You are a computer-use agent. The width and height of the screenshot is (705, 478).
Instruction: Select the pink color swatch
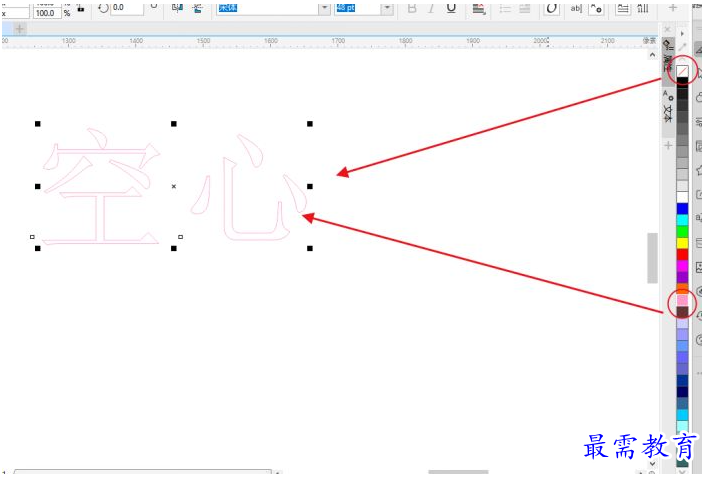pos(683,300)
